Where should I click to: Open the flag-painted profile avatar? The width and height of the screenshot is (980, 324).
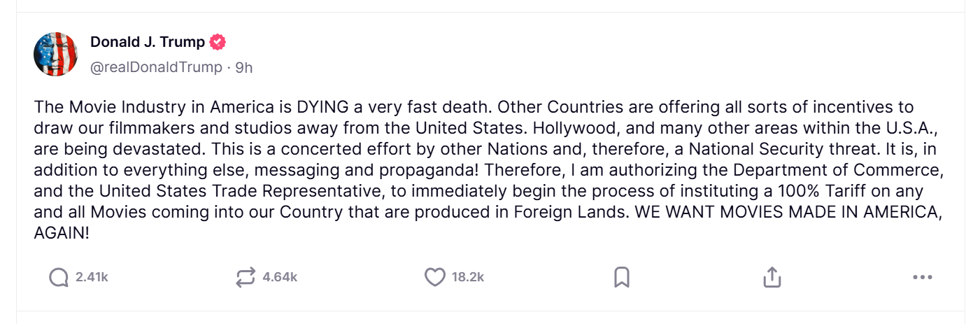(55, 54)
